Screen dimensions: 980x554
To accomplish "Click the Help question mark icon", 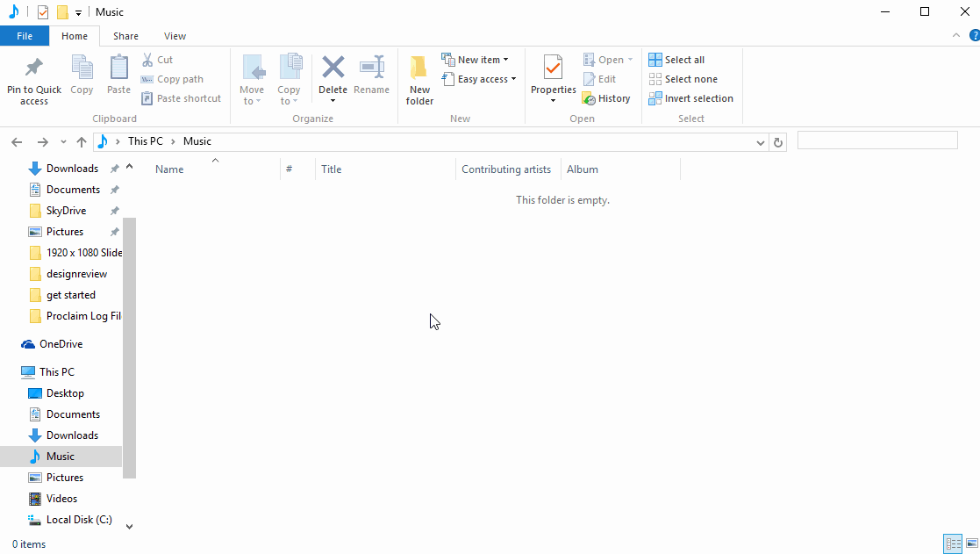I will click(973, 36).
